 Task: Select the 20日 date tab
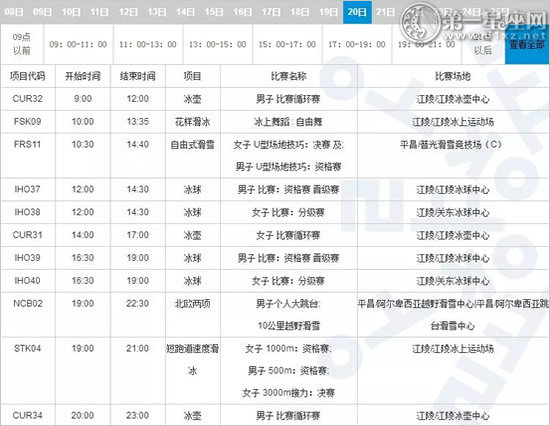(357, 12)
